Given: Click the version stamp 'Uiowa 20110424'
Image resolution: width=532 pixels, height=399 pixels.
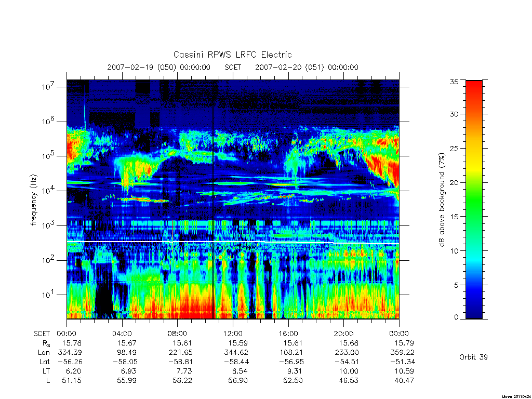Looking at the screenshot, I should 516,396.
